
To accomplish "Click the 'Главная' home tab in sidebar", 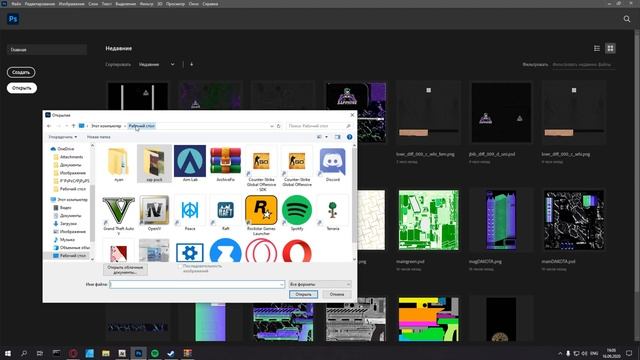I will [x=47, y=50].
